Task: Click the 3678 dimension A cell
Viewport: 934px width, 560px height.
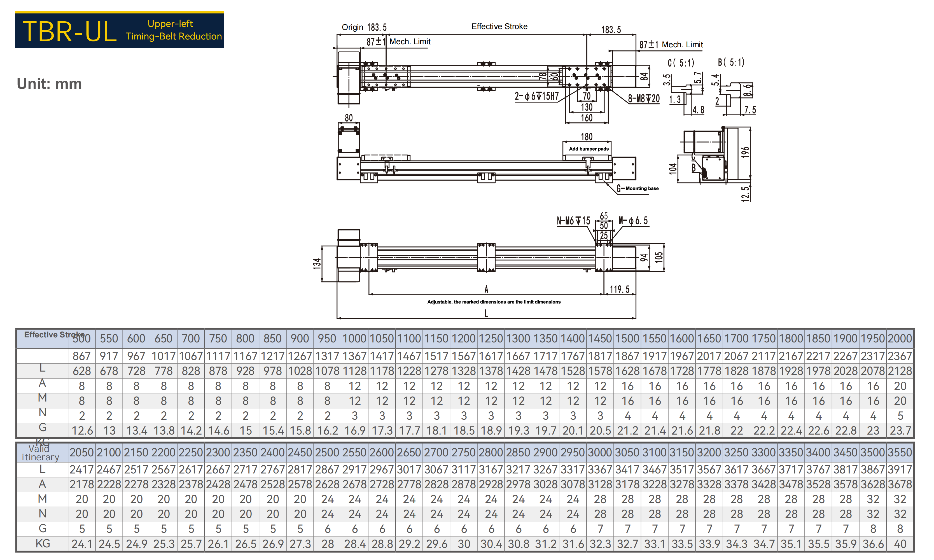Action: (x=900, y=484)
